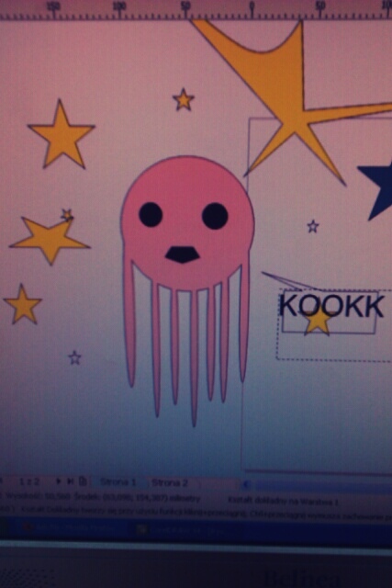Image resolution: width=392 pixels, height=588 pixels.
Task: Jump to last page icon
Action: (70, 481)
